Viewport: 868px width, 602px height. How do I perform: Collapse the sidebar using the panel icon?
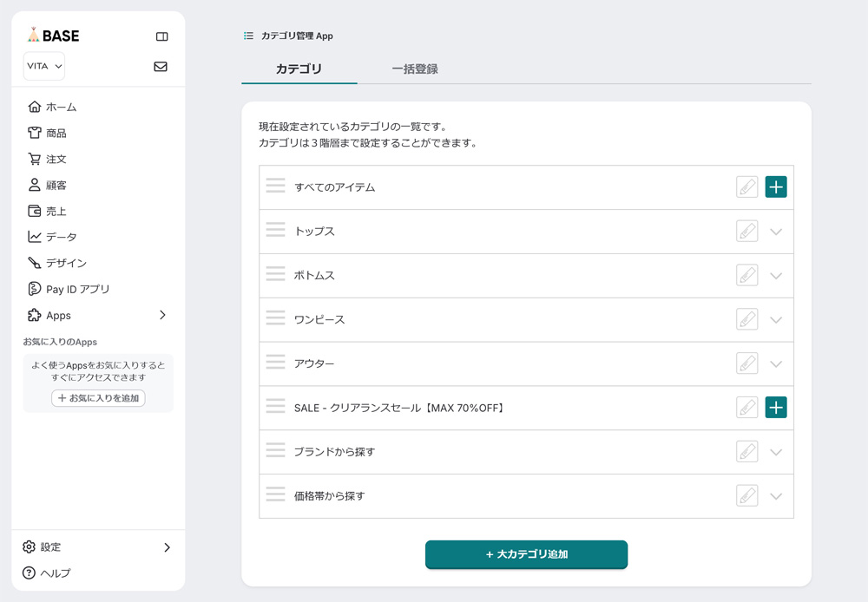point(161,36)
